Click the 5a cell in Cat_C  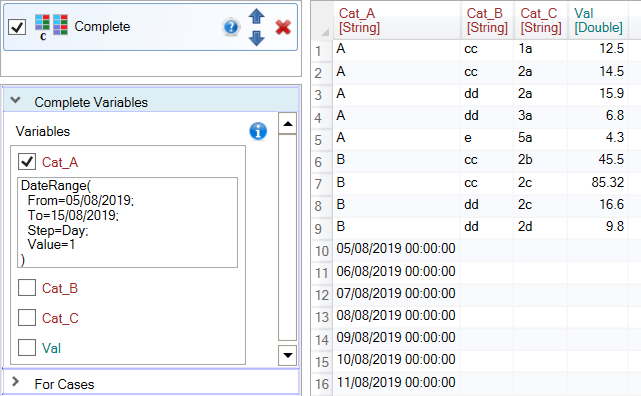pos(540,138)
